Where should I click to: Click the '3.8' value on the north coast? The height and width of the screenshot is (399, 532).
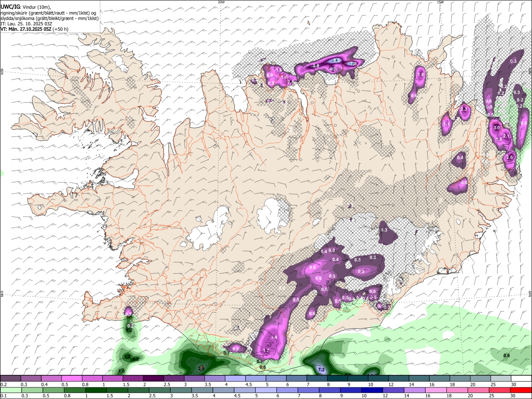click(x=316, y=66)
